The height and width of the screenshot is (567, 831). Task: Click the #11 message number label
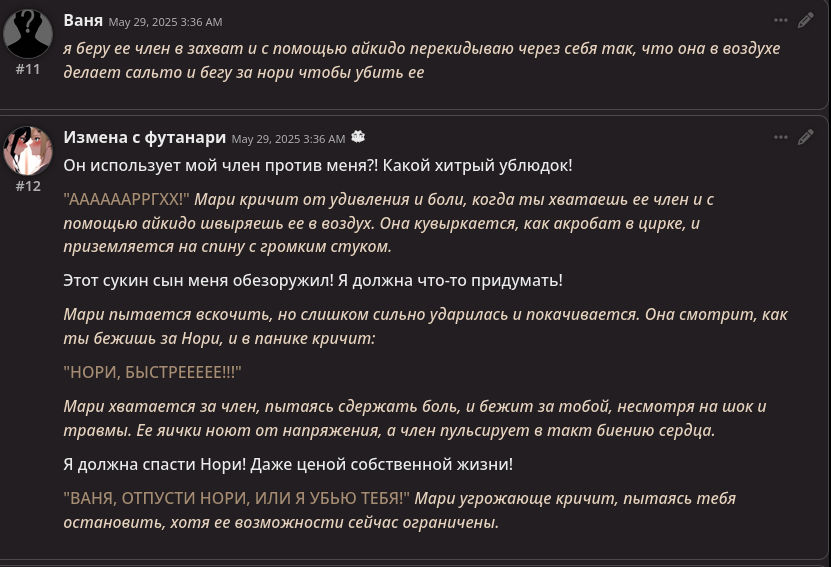tap(28, 69)
